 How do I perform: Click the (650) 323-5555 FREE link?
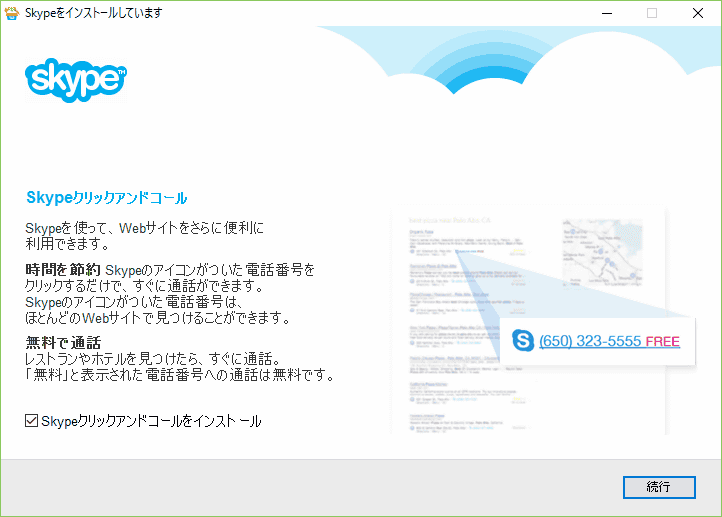pos(609,341)
